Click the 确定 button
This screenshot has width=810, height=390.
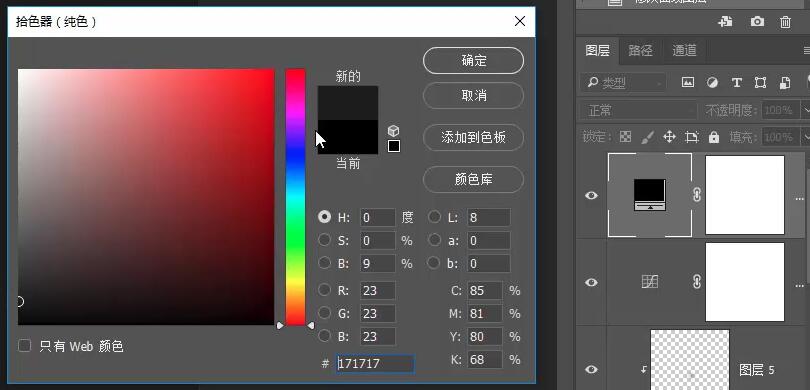tap(473, 60)
